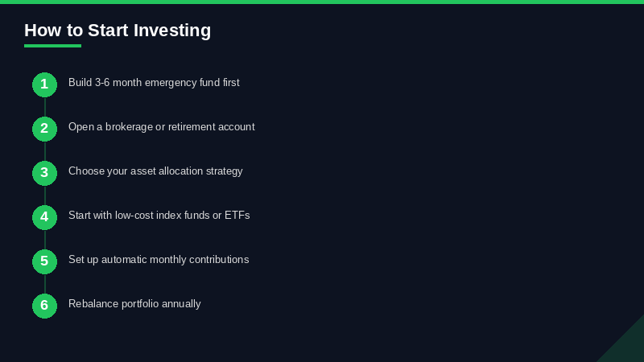Select "Open a brokerage or retirement account" line

[x=161, y=126]
